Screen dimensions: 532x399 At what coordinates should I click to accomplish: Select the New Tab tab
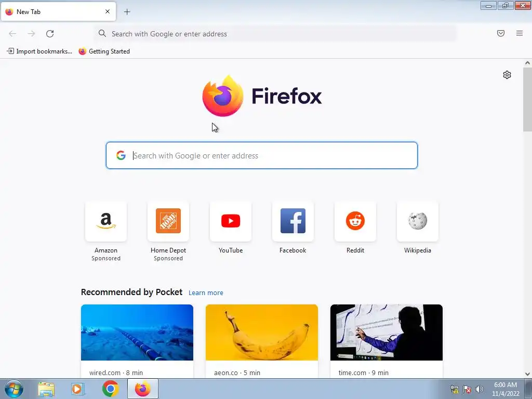point(58,11)
